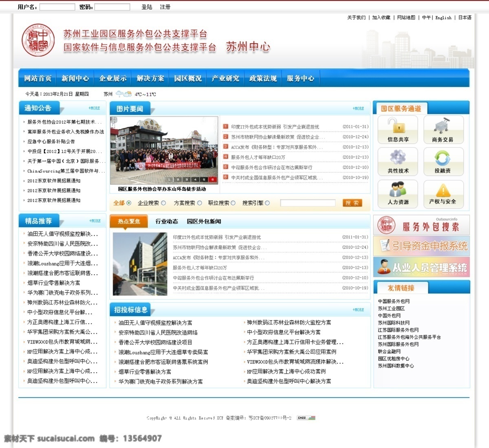The width and height of the screenshot is (489, 448).
Task: Open the 产权与安全 warning icon
Action: (x=443, y=193)
